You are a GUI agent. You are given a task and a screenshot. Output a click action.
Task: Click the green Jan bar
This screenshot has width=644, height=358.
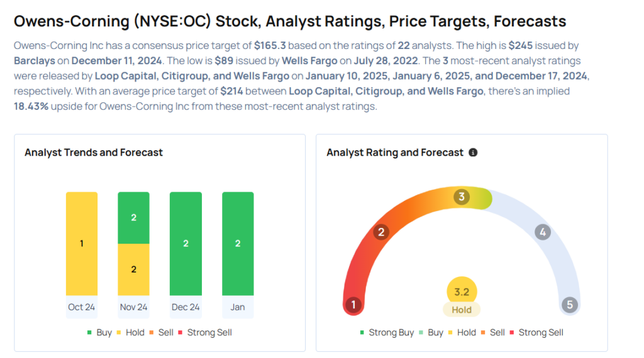pos(238,244)
